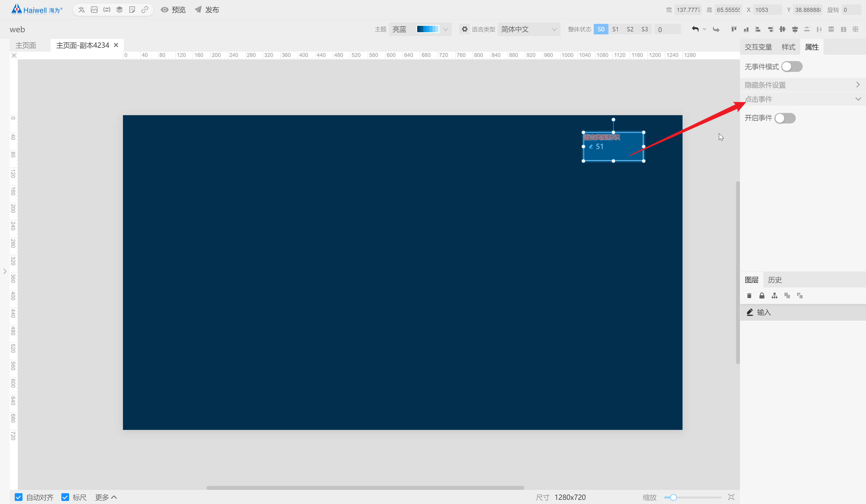Click the 预览 preview button
866x504 pixels.
pos(173,10)
